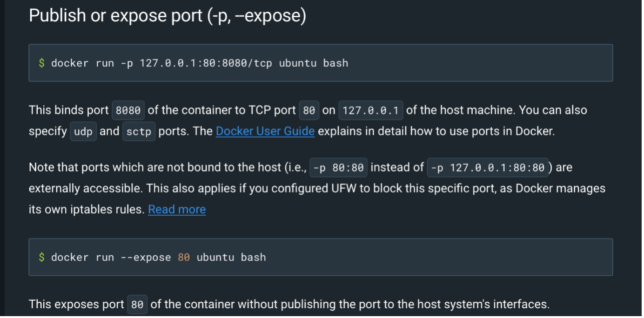The image size is (644, 318).
Task: Click 'ubuntu bash' in the first command
Action: coord(314,63)
